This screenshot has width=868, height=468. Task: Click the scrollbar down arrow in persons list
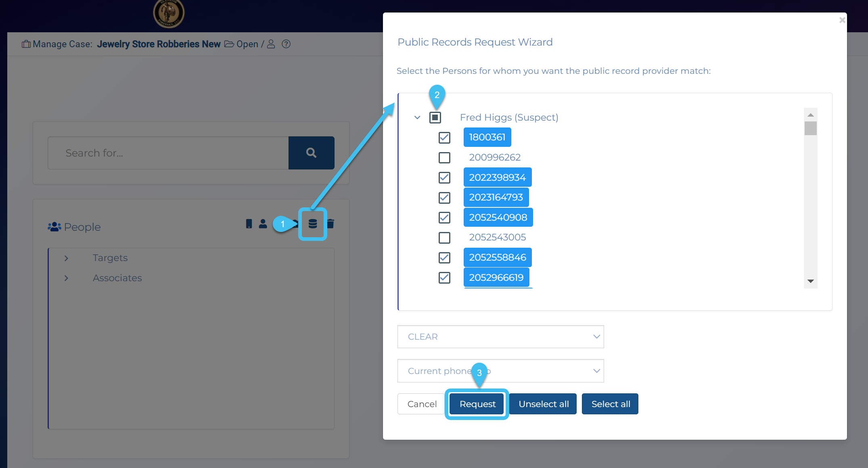(x=810, y=281)
